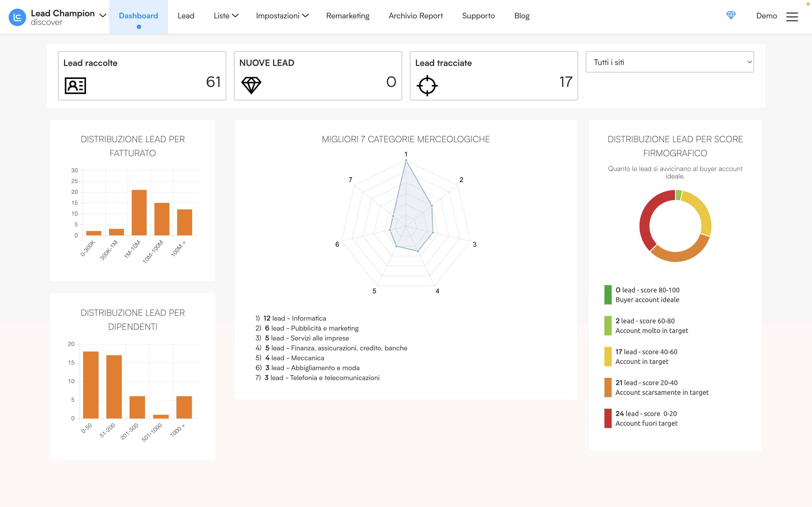Click the diamond icon in the top bar
812x507 pixels.
[x=731, y=15]
